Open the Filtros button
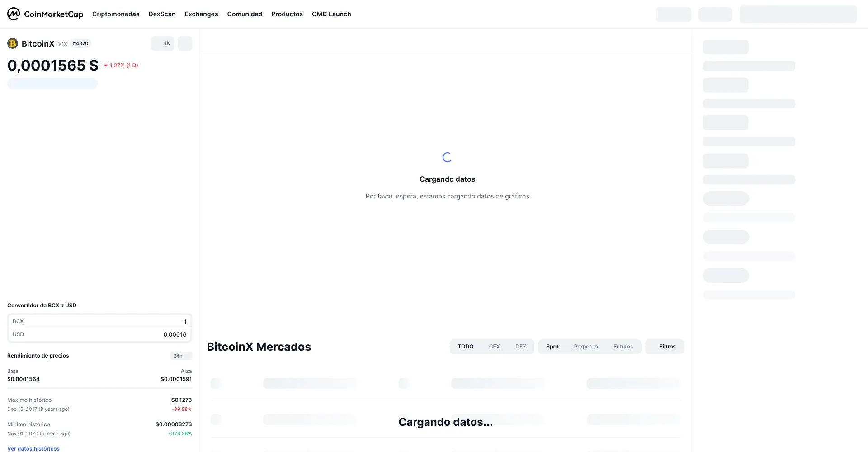The image size is (868, 452). (x=665, y=347)
